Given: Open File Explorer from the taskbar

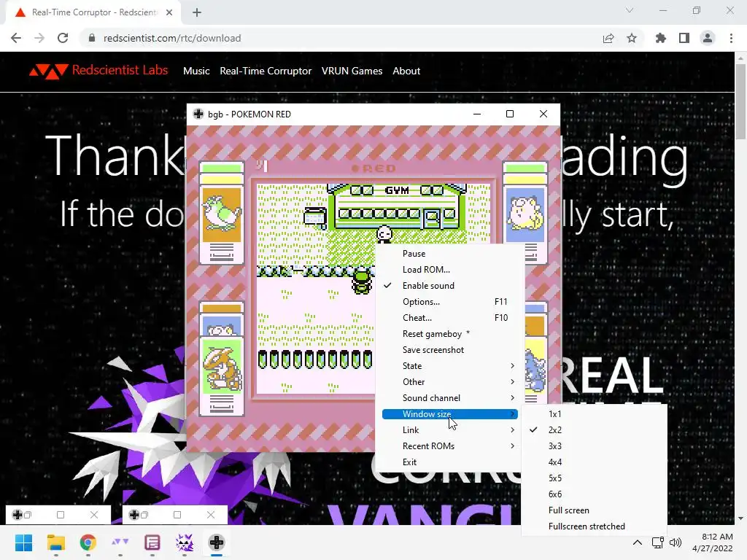Looking at the screenshot, I should pyautogui.click(x=55, y=542).
